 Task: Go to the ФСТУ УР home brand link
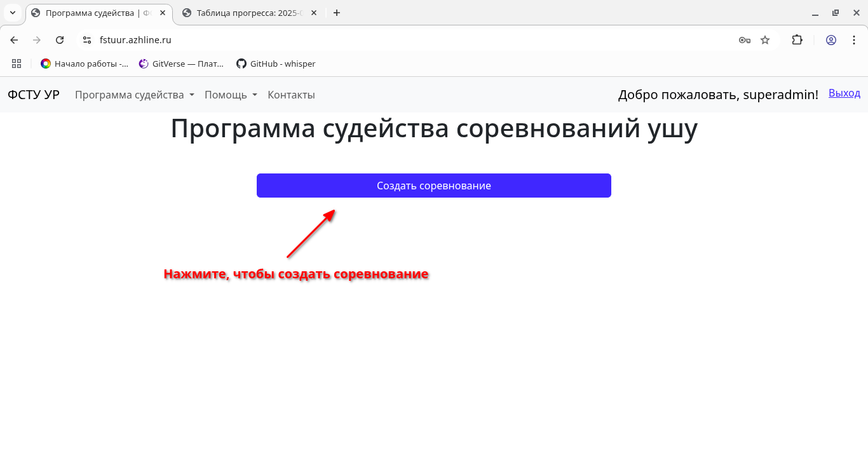[x=34, y=95]
